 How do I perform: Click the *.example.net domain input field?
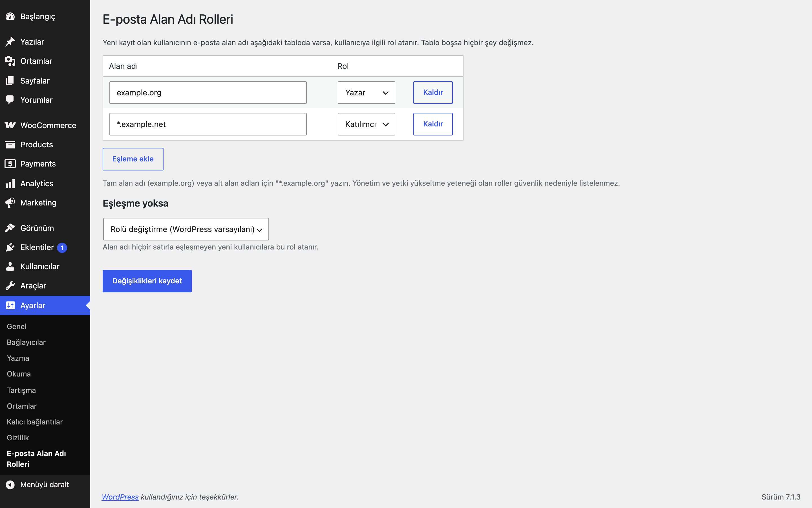point(208,124)
